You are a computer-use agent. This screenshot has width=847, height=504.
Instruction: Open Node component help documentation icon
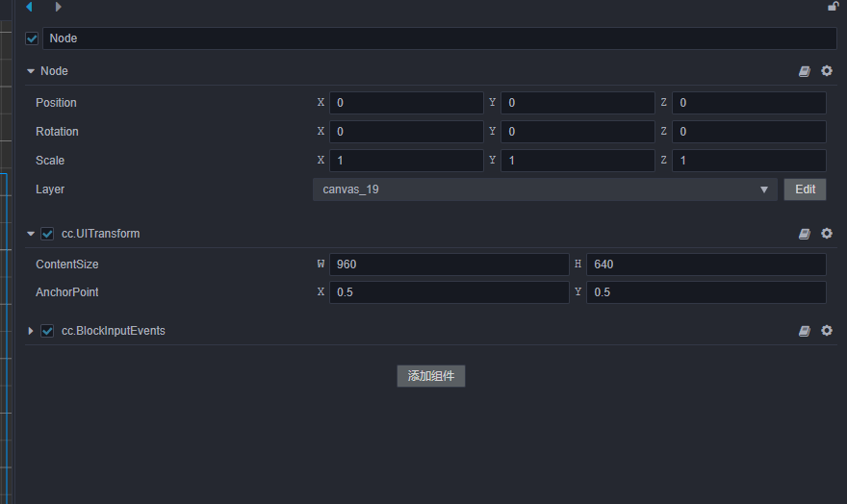click(805, 71)
